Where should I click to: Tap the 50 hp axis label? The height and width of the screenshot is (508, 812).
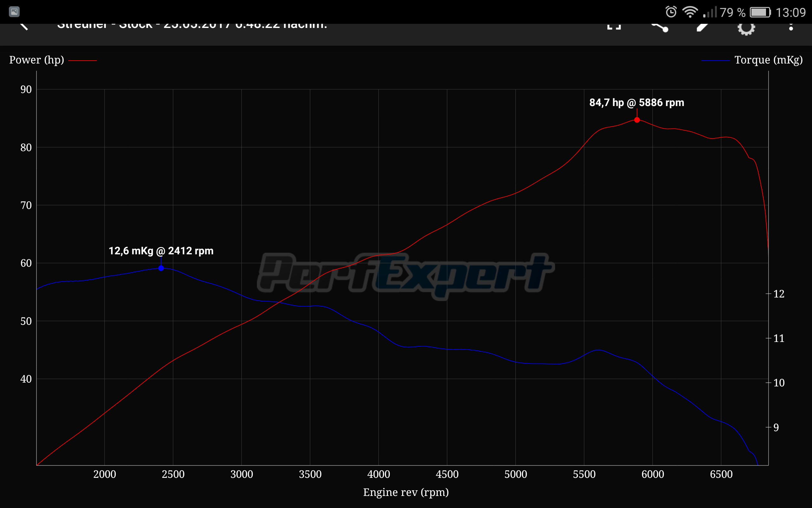pos(26,321)
